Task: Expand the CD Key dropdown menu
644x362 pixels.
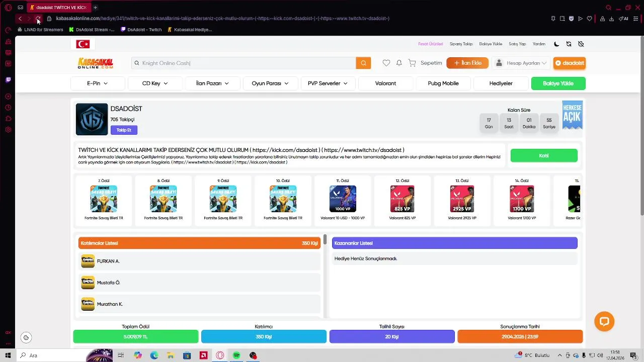Action: click(155, 83)
